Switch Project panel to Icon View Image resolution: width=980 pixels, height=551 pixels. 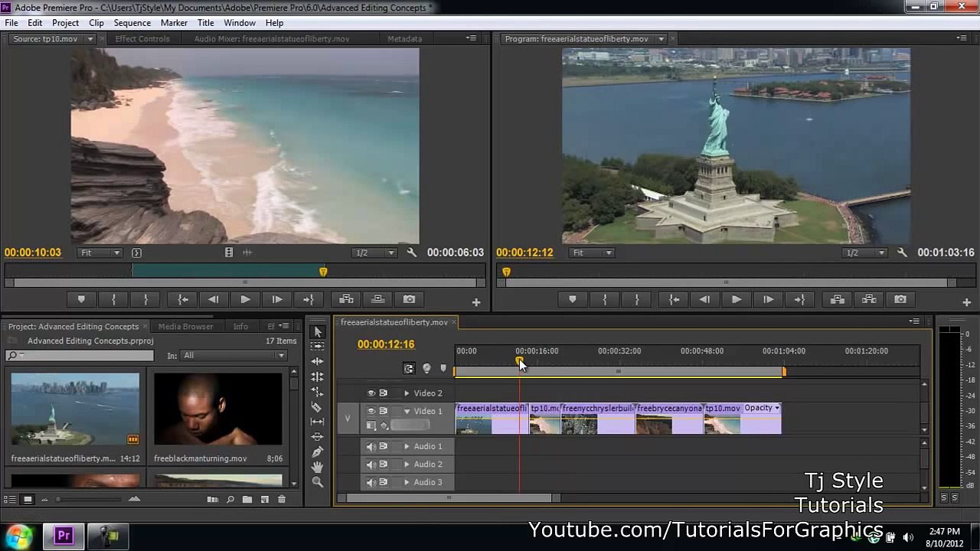point(28,500)
